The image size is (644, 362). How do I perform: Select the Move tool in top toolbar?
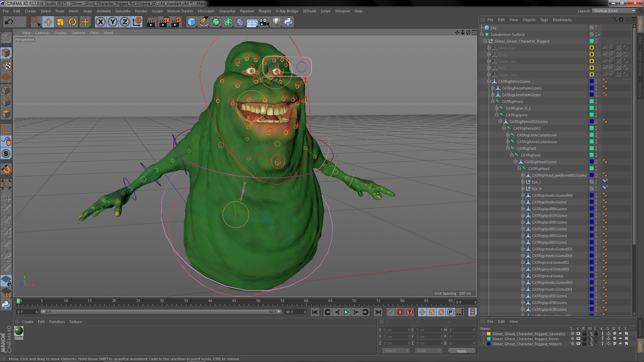click(48, 22)
